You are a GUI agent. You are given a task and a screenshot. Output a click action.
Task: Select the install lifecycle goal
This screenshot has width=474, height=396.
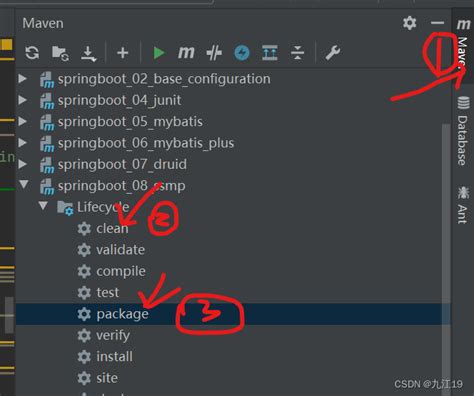click(114, 356)
